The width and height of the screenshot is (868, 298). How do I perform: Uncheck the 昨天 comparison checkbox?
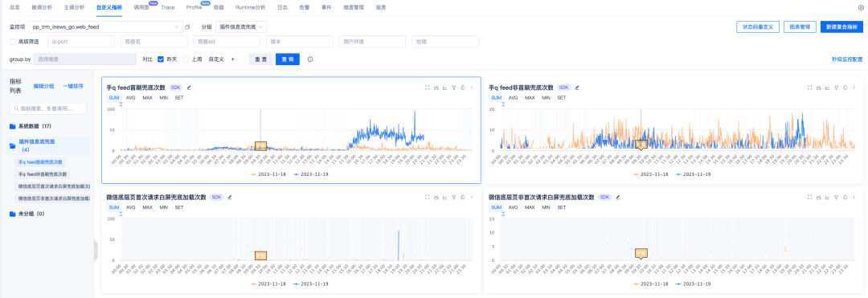[x=161, y=59]
